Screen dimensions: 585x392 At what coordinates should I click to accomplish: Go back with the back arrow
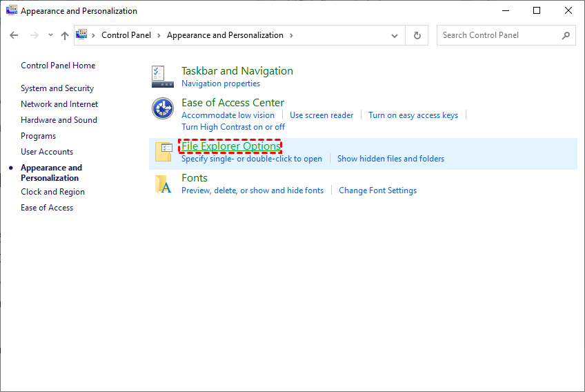(x=14, y=35)
